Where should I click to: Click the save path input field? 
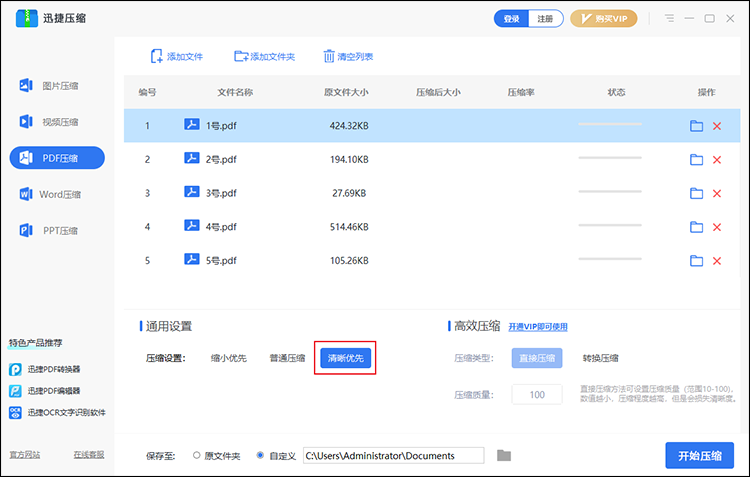pyautogui.click(x=393, y=456)
